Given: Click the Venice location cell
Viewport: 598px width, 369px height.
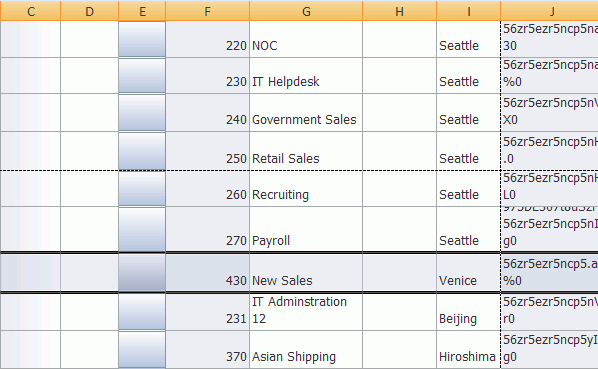Looking at the screenshot, I should [x=469, y=273].
